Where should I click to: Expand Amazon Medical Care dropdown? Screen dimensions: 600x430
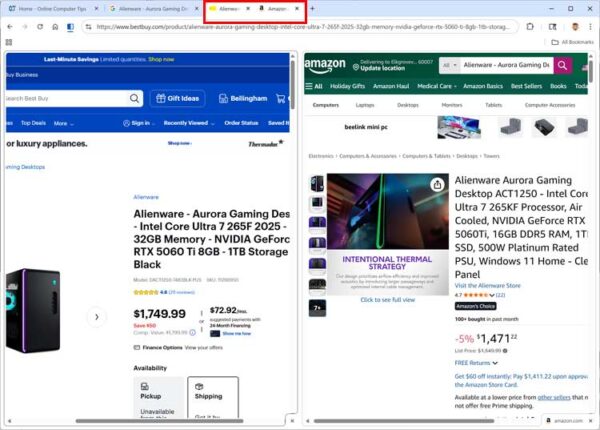coord(437,86)
